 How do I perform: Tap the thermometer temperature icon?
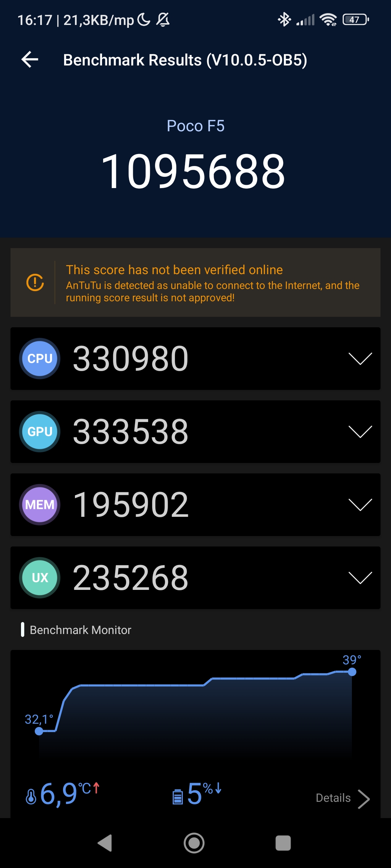click(x=31, y=796)
